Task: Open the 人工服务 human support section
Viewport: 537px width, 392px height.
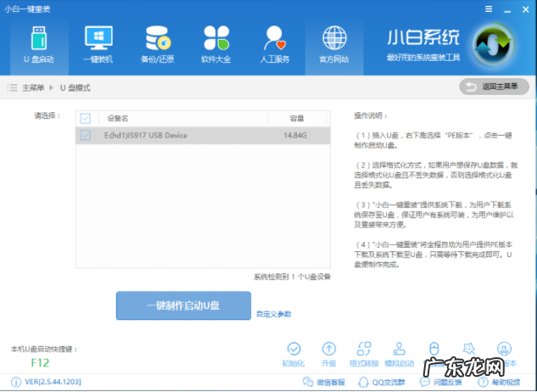Action: [x=275, y=46]
